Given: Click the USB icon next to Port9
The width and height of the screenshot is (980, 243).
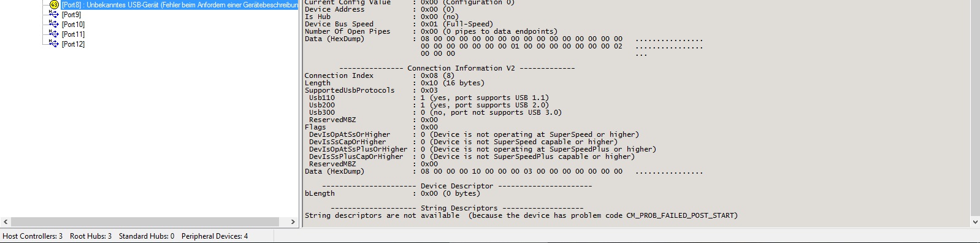Looking at the screenshot, I should click(54, 14).
